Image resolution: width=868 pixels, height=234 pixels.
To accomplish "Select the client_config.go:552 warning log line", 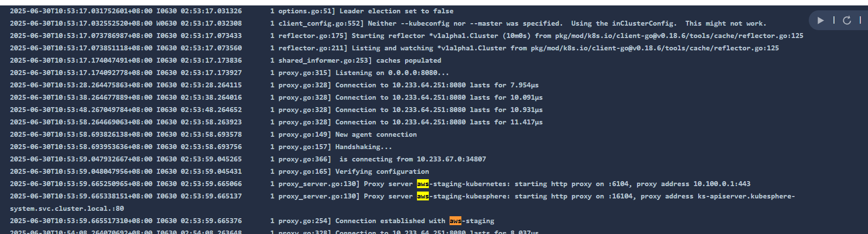I will pyautogui.click(x=388, y=23).
